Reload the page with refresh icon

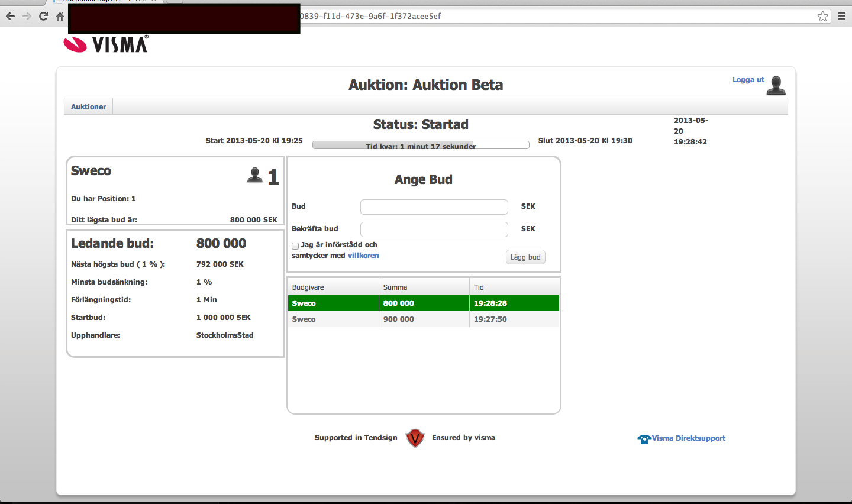coord(43,16)
